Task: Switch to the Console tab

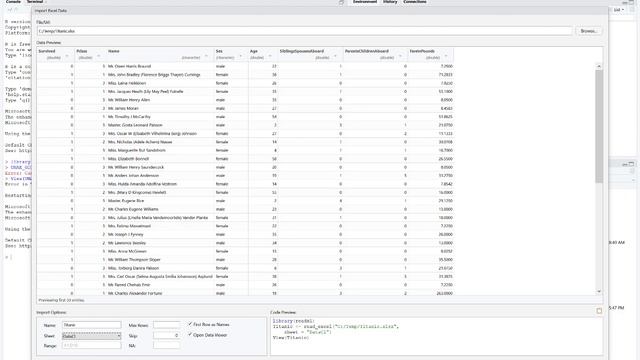Action: pyautogui.click(x=13, y=2)
